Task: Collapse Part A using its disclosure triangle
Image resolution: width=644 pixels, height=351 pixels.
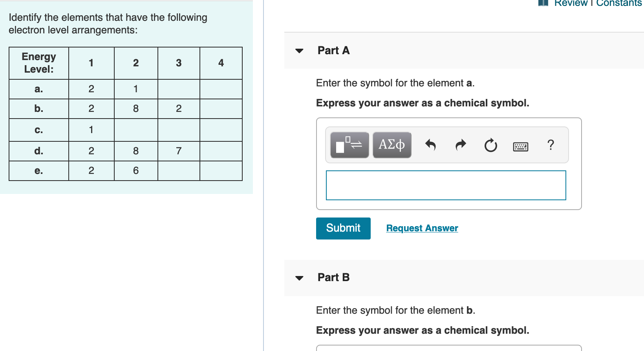Action: coord(299,51)
